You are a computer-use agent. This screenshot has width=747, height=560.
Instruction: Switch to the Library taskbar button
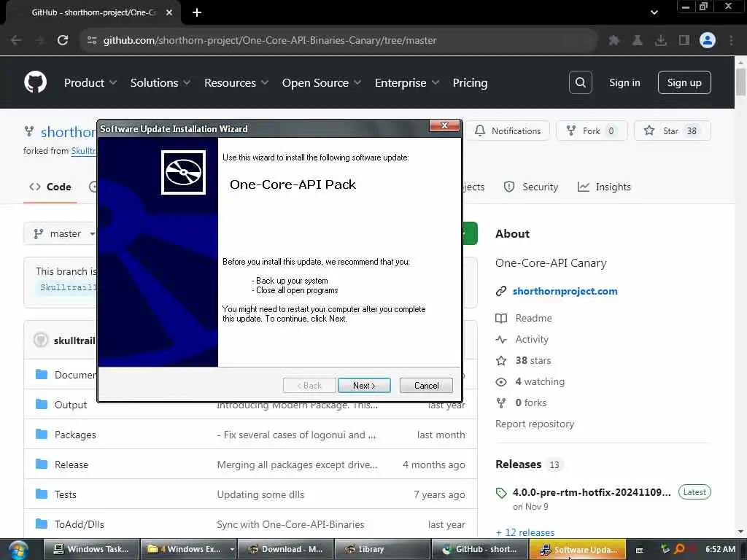point(382,550)
